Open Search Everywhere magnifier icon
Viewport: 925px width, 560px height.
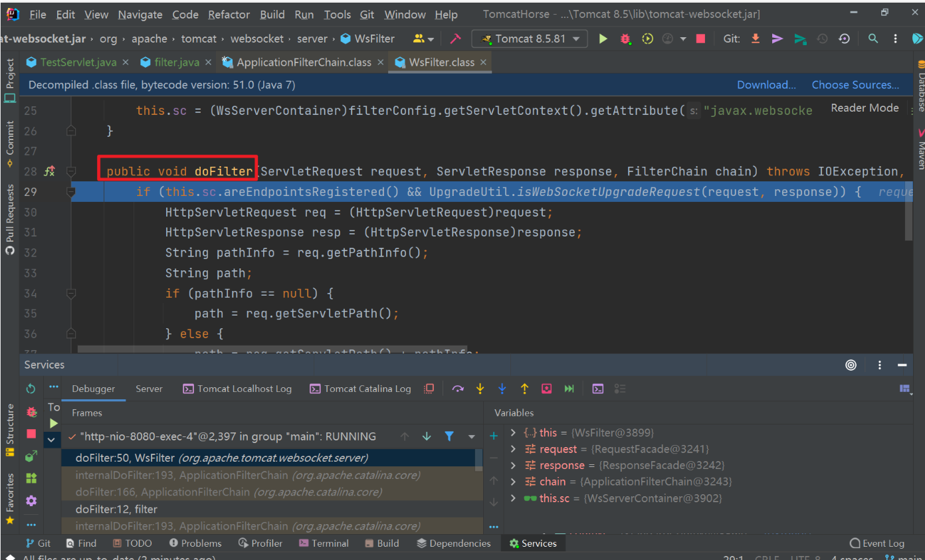873,39
